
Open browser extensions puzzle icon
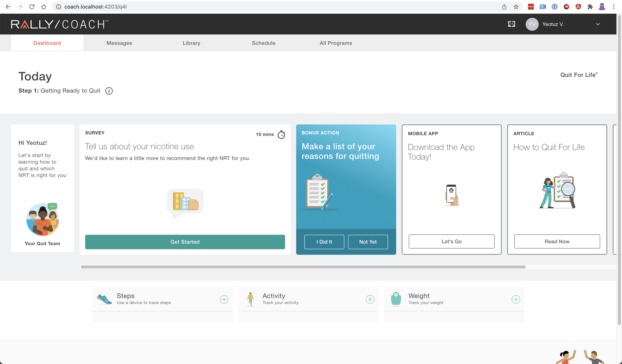590,7
